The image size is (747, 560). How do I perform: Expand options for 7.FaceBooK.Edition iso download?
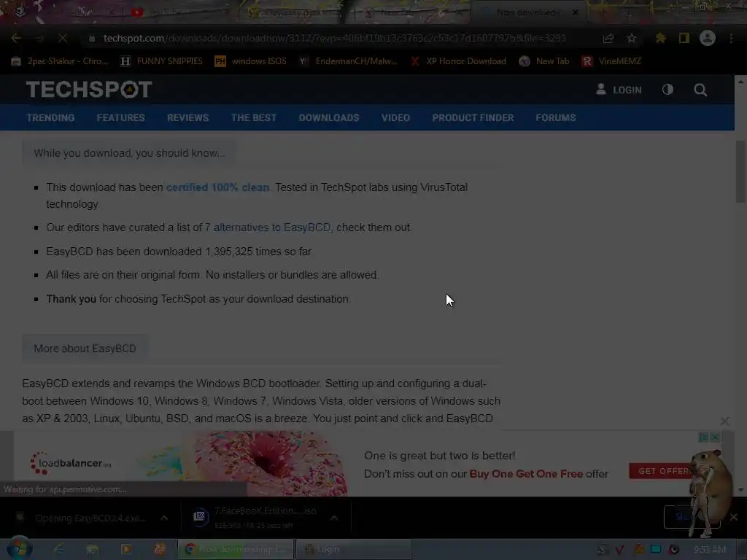334,518
